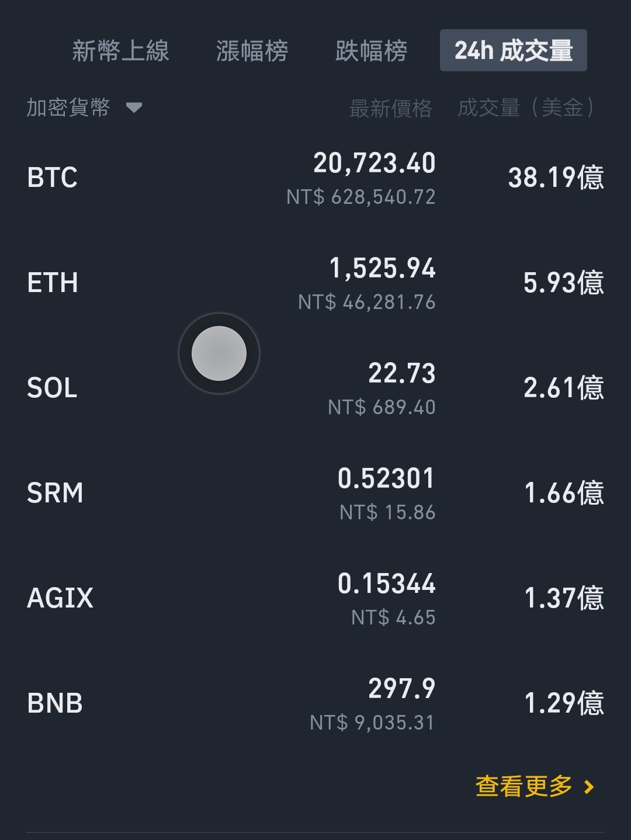
Task: Open the BTC row
Action: pyautogui.click(x=315, y=178)
